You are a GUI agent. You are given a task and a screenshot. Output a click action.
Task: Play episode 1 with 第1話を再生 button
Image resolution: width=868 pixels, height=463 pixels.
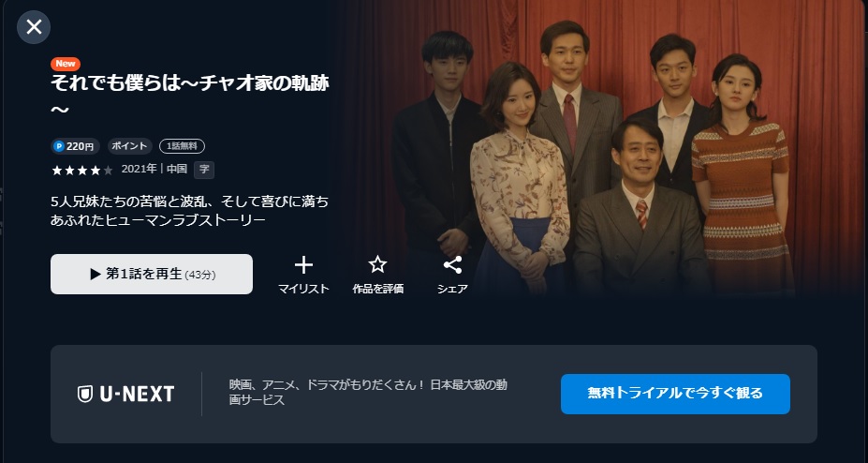(152, 274)
